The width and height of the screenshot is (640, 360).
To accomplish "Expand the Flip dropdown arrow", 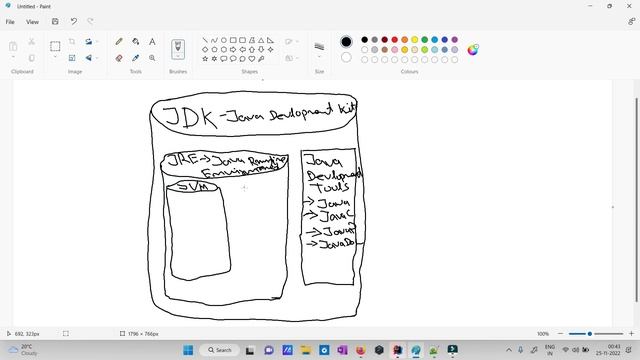I will (97, 58).
